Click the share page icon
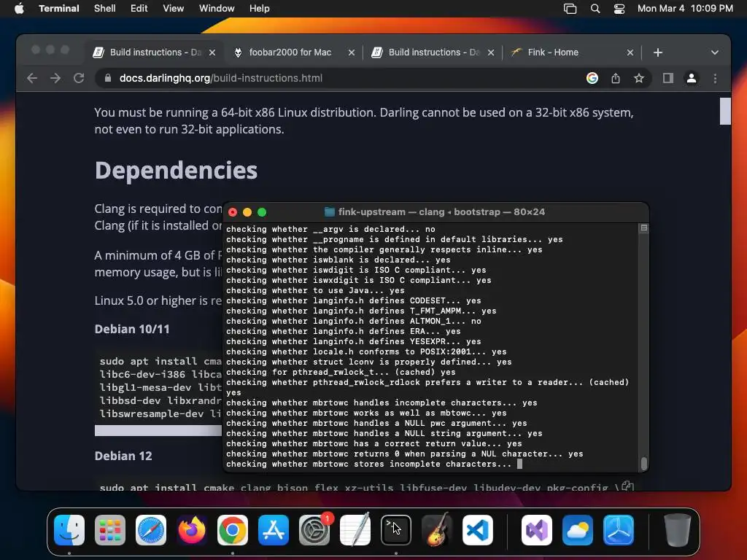The height and width of the screenshot is (560, 747). click(x=616, y=78)
